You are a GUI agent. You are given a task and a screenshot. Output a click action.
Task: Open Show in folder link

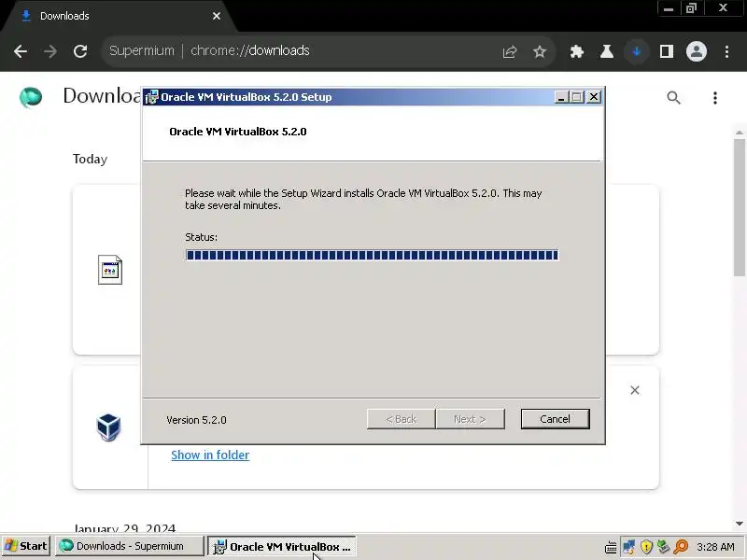click(x=210, y=455)
